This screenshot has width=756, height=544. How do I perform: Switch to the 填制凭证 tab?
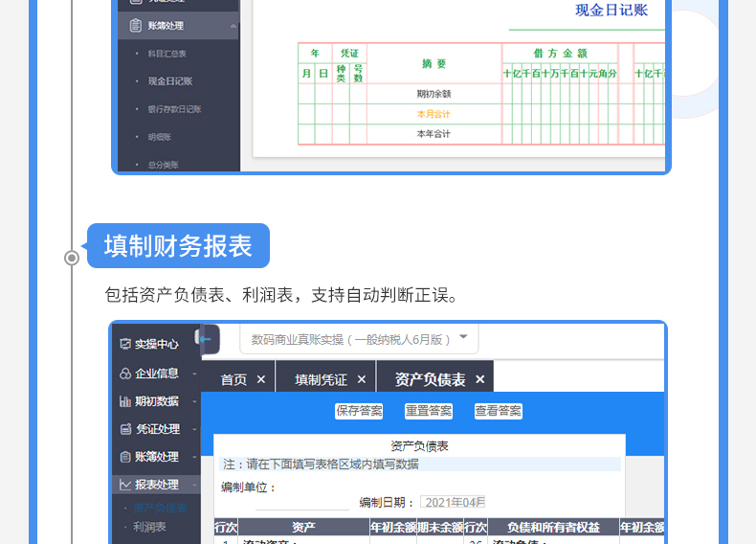point(321,379)
